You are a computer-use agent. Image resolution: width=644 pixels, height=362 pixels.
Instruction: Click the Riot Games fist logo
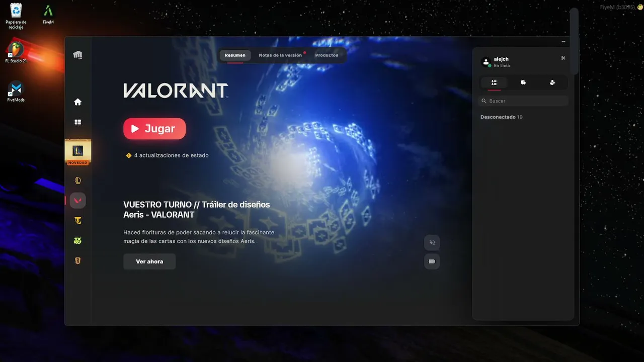coord(77,55)
